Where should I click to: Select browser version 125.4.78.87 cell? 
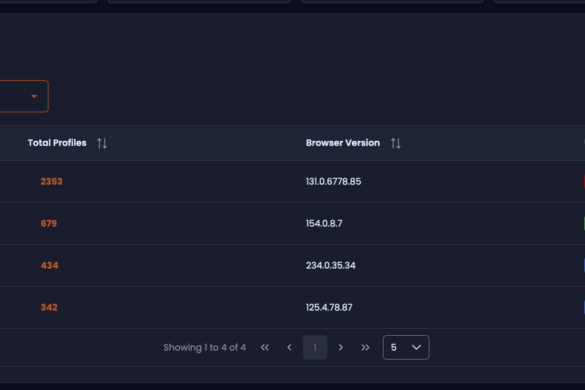click(329, 308)
